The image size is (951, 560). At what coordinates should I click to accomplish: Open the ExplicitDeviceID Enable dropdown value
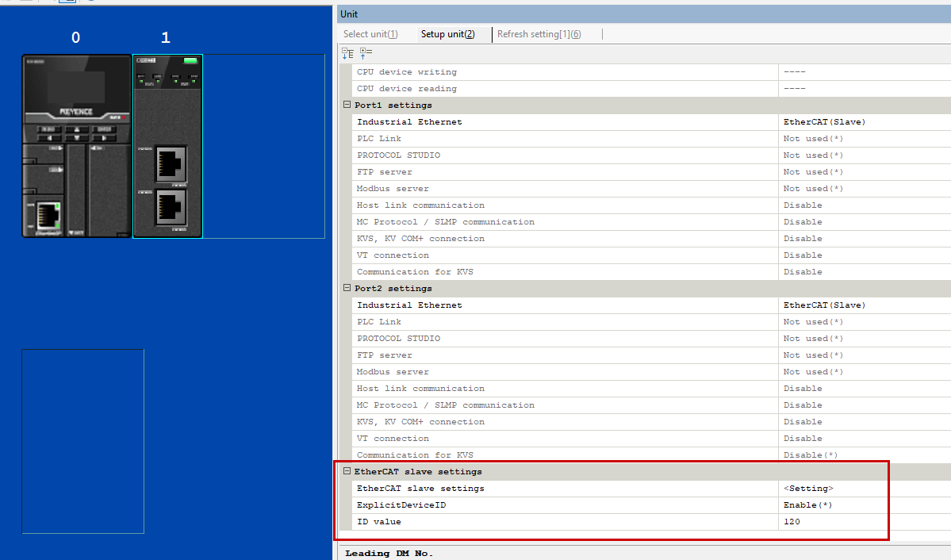coord(807,505)
